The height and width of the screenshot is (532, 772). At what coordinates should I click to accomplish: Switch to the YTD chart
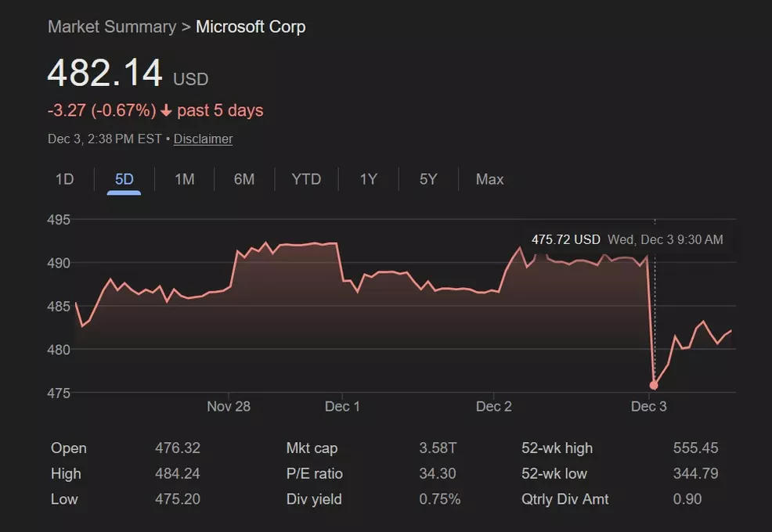306,179
